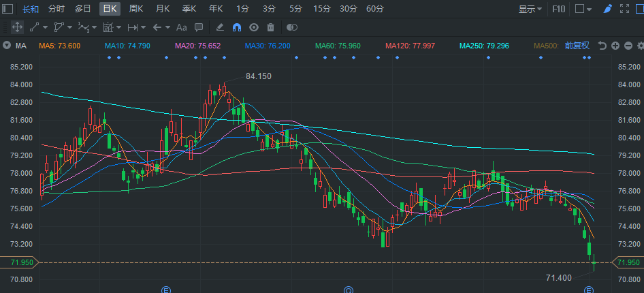This screenshot has width=644, height=293.
Task: Enable the dimmed MA500 indicator
Action: point(546,46)
